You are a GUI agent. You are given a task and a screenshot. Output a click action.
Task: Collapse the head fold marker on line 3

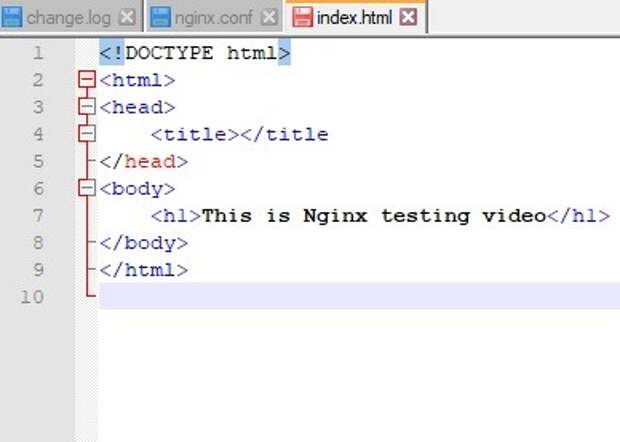tap(87, 106)
